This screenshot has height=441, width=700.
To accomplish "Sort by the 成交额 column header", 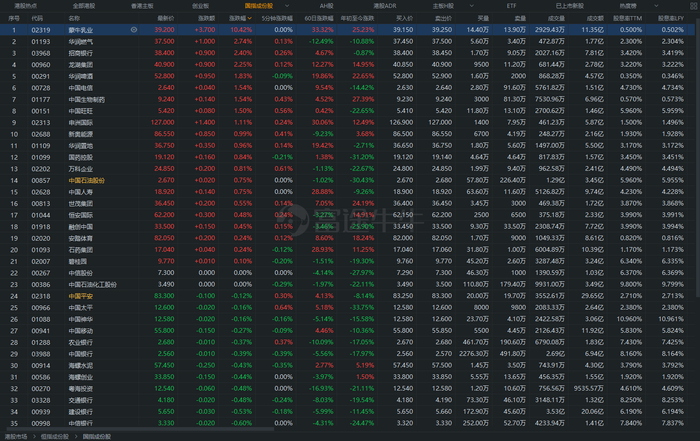I will click(x=595, y=18).
